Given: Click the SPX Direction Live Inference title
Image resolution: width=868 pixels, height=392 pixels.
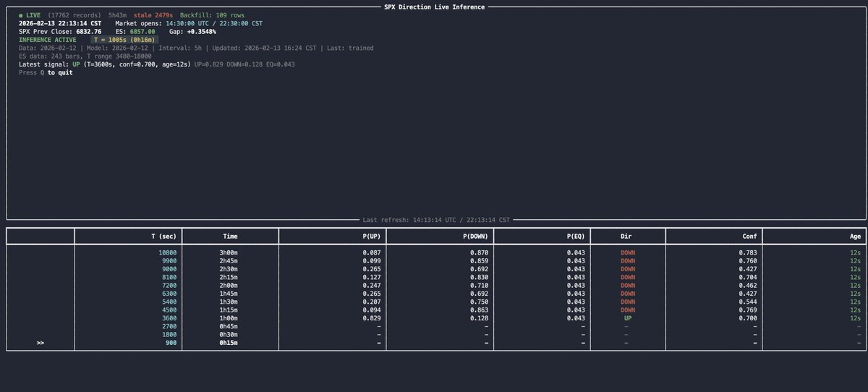Looking at the screenshot, I should click(434, 7).
